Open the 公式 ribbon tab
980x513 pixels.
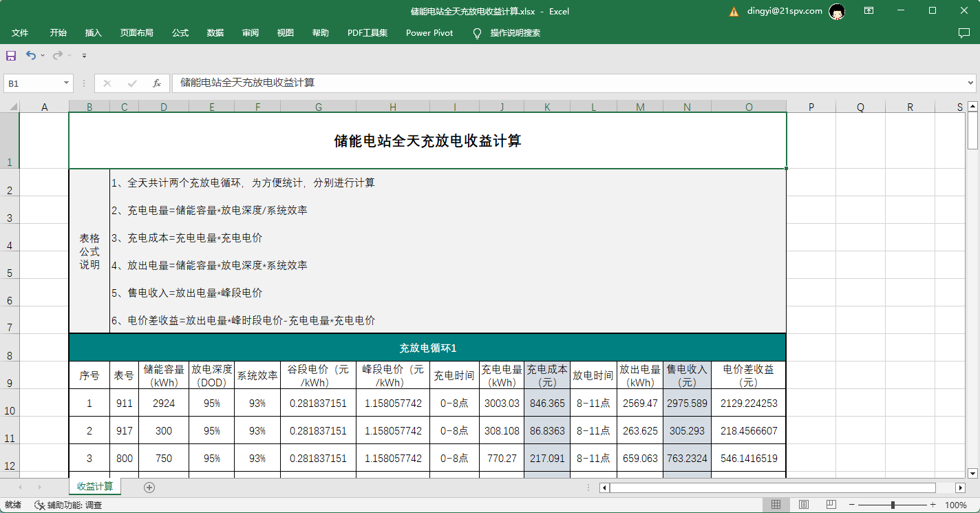[180, 32]
